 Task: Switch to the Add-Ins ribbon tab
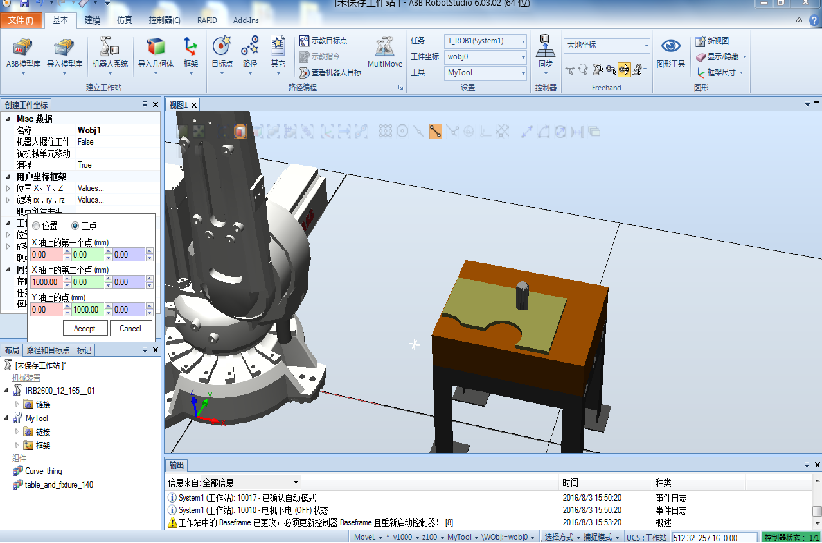coord(246,20)
